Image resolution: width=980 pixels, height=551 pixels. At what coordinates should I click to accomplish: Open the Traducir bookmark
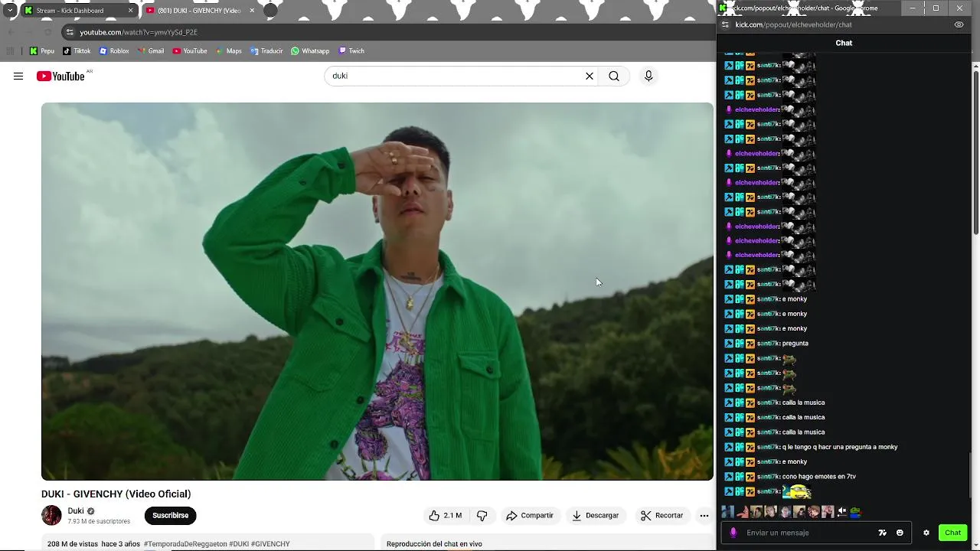266,51
